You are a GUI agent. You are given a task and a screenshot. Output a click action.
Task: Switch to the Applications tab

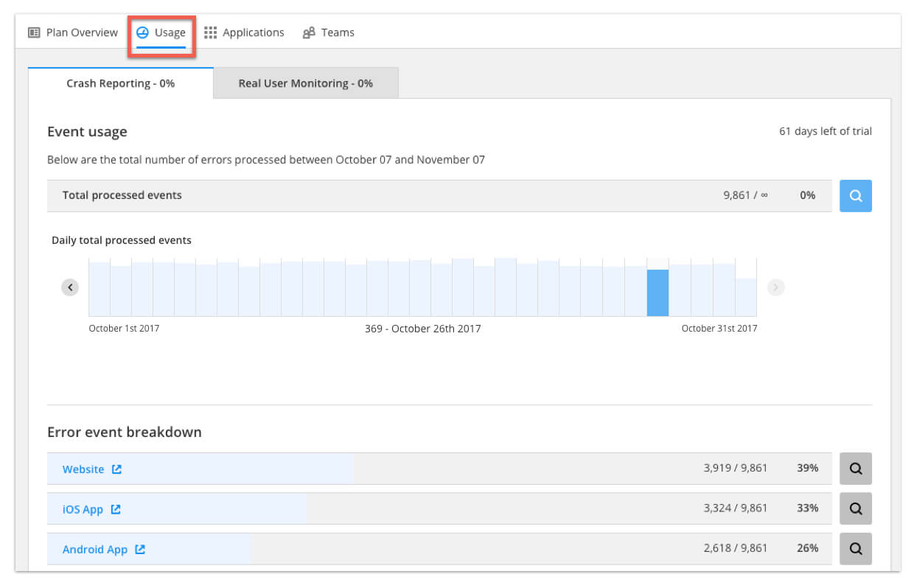pos(244,32)
